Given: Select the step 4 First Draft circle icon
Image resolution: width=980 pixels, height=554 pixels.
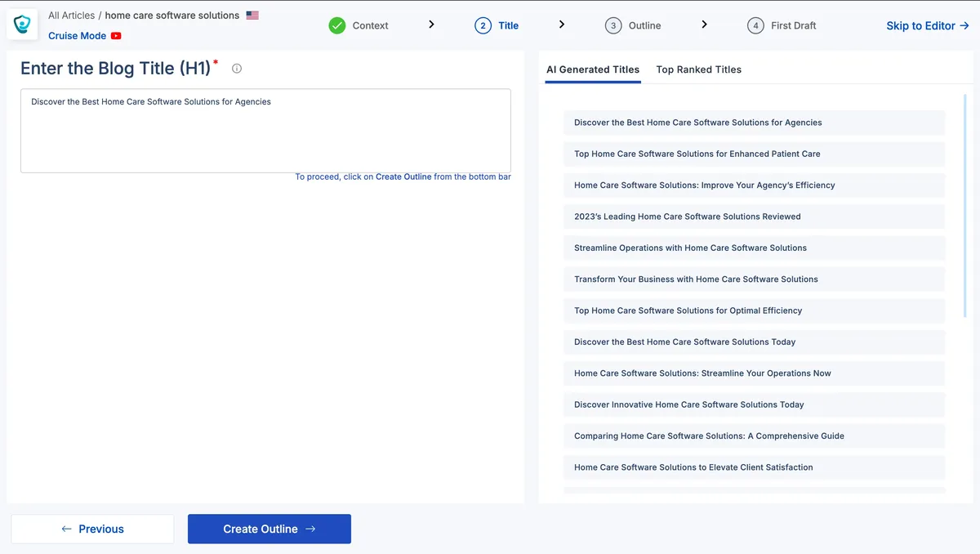Looking at the screenshot, I should coord(755,25).
